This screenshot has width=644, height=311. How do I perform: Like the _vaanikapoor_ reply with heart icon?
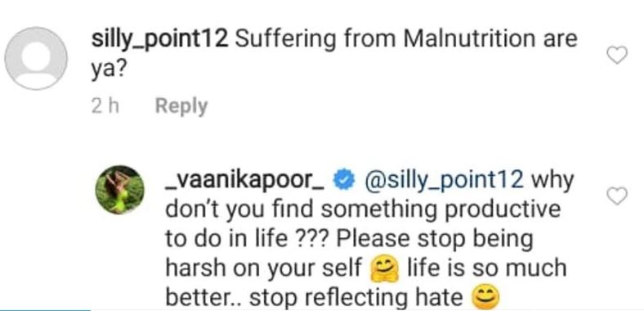pyautogui.click(x=617, y=196)
